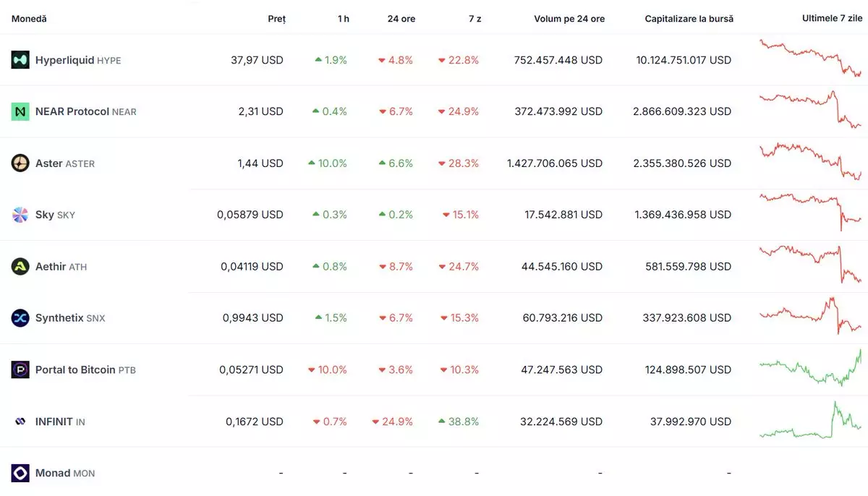Click Aster's 7-day price change value
868x496 pixels.
click(x=463, y=163)
